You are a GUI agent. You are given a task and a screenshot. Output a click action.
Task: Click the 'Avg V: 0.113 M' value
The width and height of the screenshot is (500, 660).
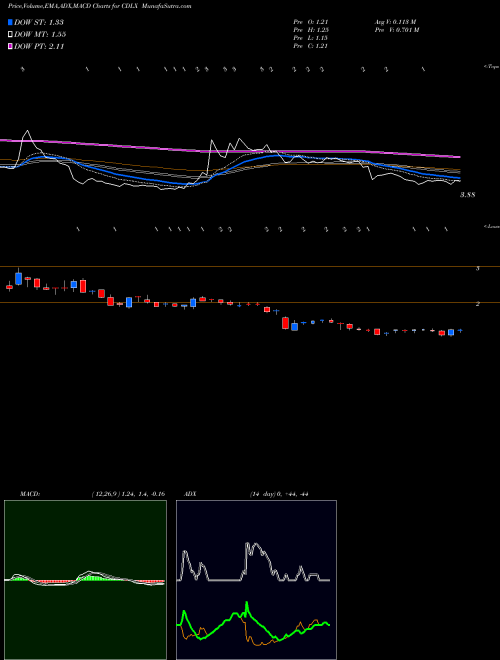(395, 22)
